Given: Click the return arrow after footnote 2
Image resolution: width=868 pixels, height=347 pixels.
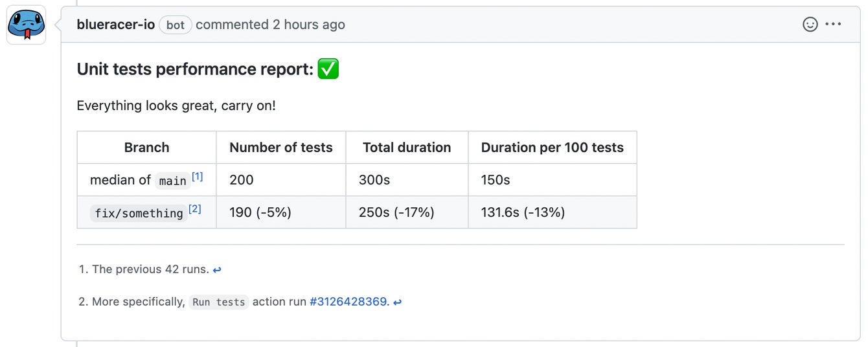Looking at the screenshot, I should [x=397, y=302].
